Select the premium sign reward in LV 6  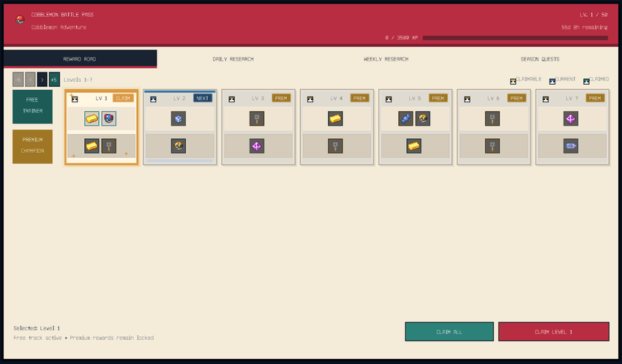[x=492, y=145]
